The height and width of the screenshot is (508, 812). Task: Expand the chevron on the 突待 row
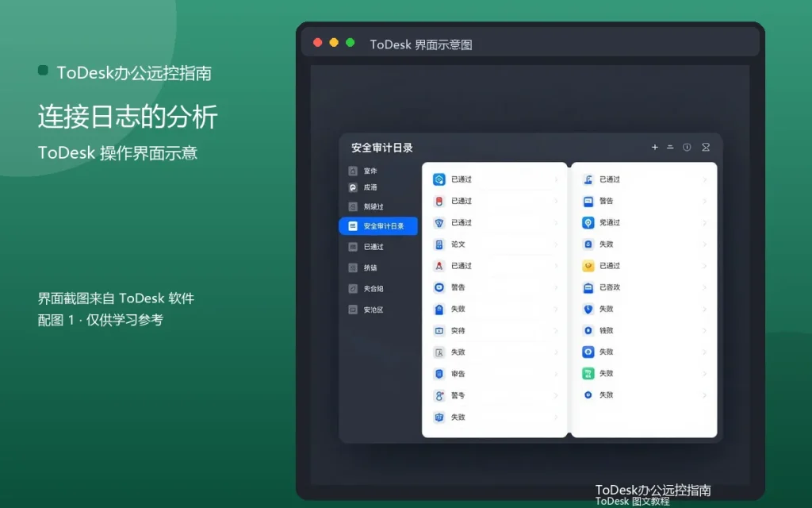pyautogui.click(x=556, y=330)
